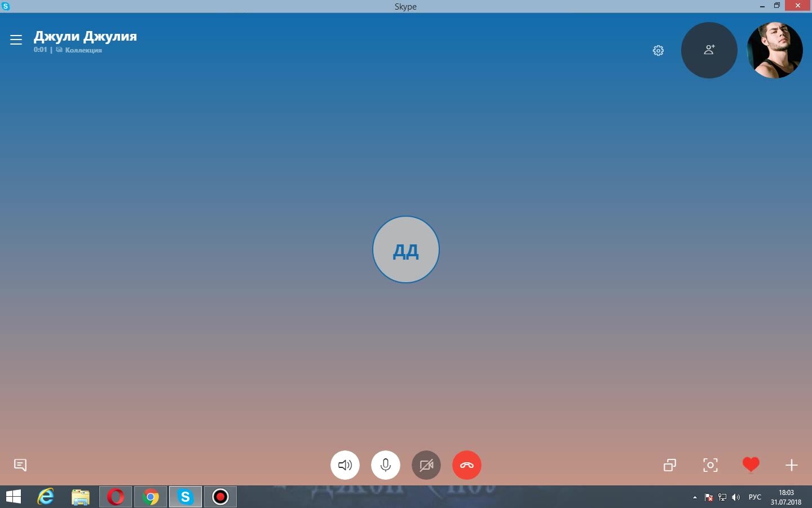Viewport: 812px width, 508px height.
Task: Toggle the speaker sound button
Action: click(345, 465)
